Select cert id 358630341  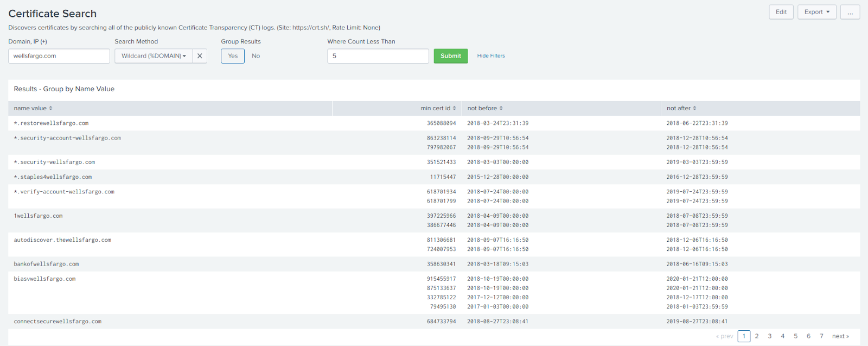click(441, 264)
